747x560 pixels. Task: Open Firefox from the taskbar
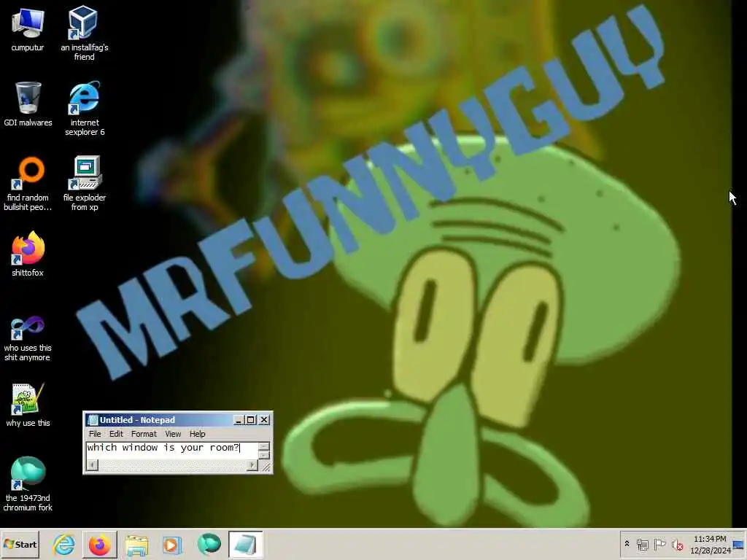(x=100, y=545)
